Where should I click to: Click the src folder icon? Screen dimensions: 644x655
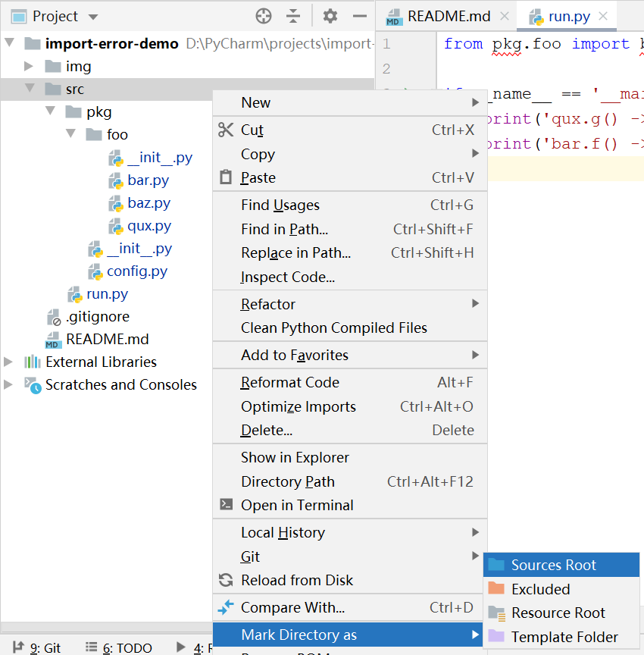click(53, 89)
